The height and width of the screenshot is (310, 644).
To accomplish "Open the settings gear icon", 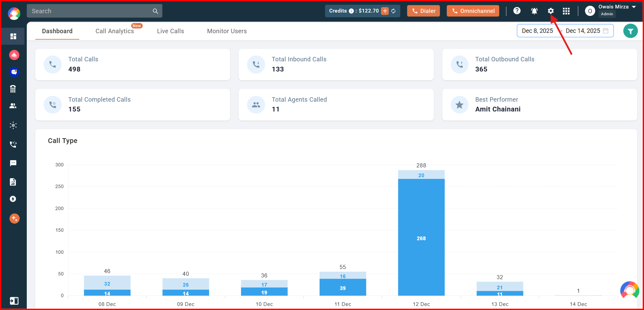I will (x=551, y=11).
